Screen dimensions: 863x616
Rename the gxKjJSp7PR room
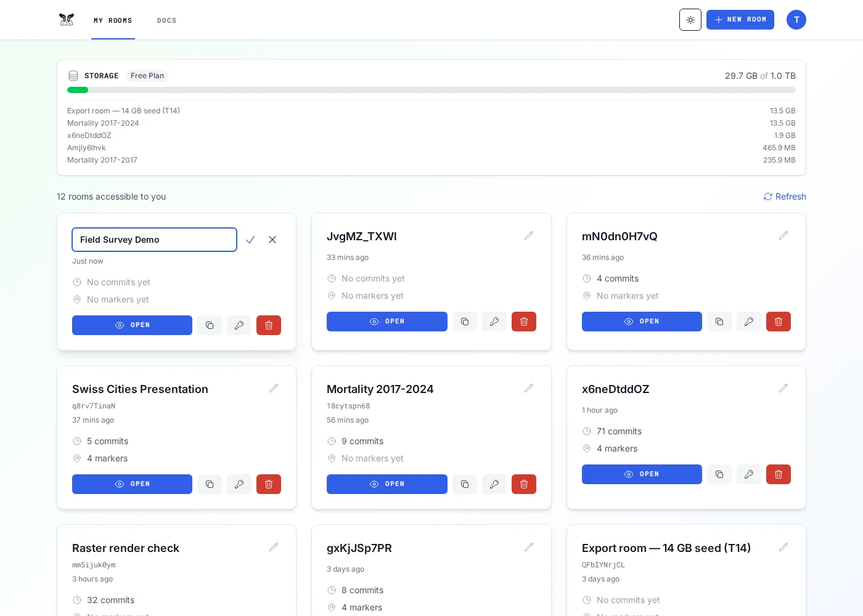tap(529, 548)
